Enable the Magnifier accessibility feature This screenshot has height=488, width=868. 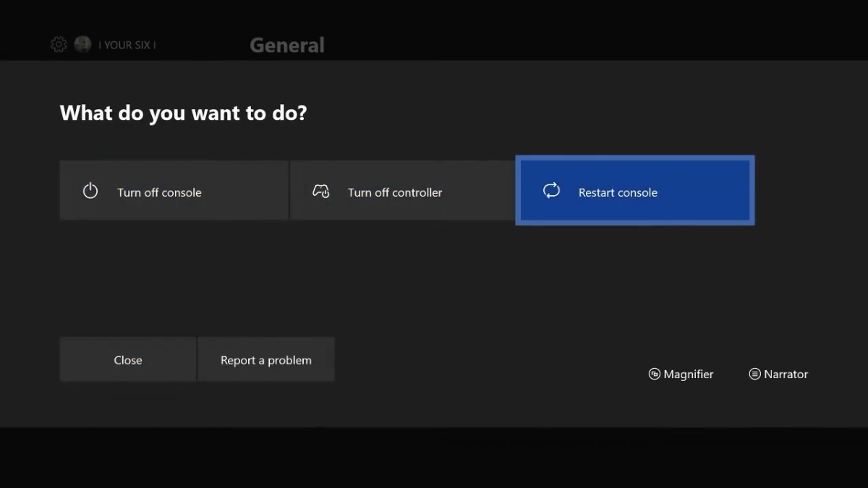(x=680, y=374)
